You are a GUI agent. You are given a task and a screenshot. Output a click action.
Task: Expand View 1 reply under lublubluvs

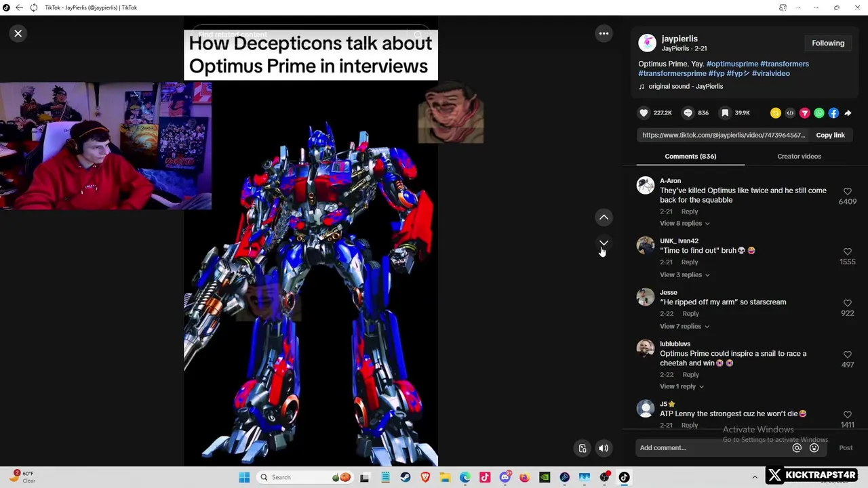point(682,386)
